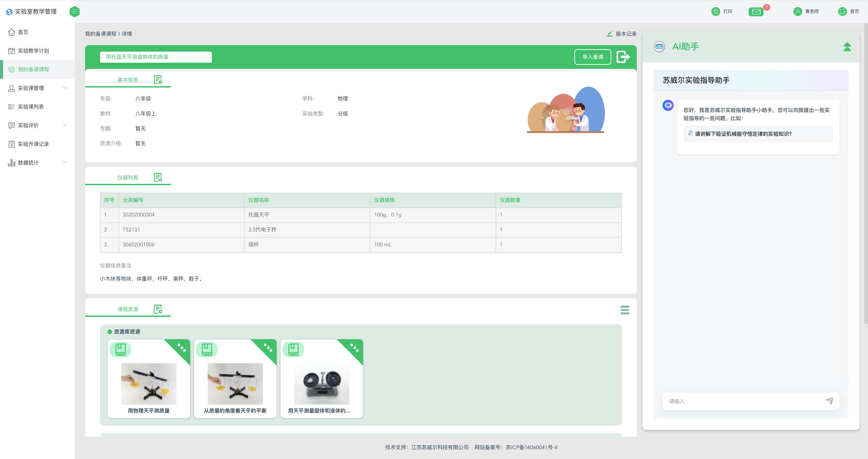Open 实验教学计划 in sidebar
The height and width of the screenshot is (459, 868).
coord(33,51)
